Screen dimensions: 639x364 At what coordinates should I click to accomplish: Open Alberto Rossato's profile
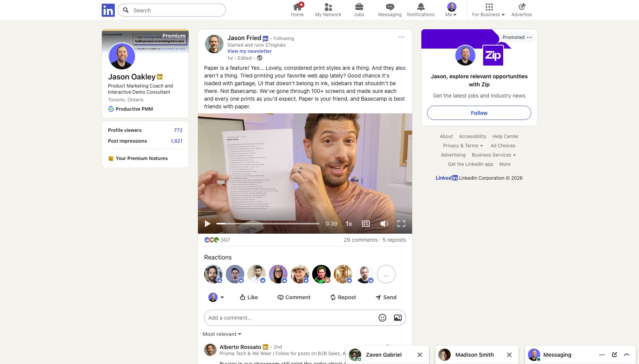tap(240, 347)
